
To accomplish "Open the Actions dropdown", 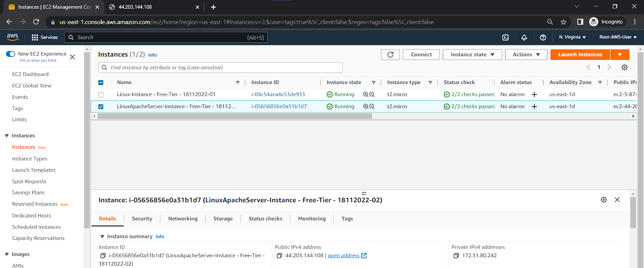I will [x=526, y=55].
